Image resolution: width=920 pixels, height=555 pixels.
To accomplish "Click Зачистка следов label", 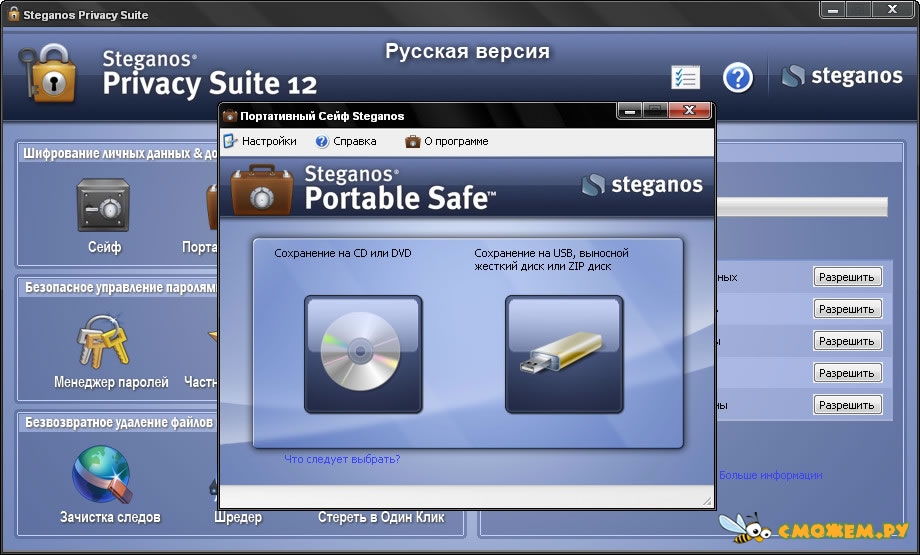I will pyautogui.click(x=110, y=517).
